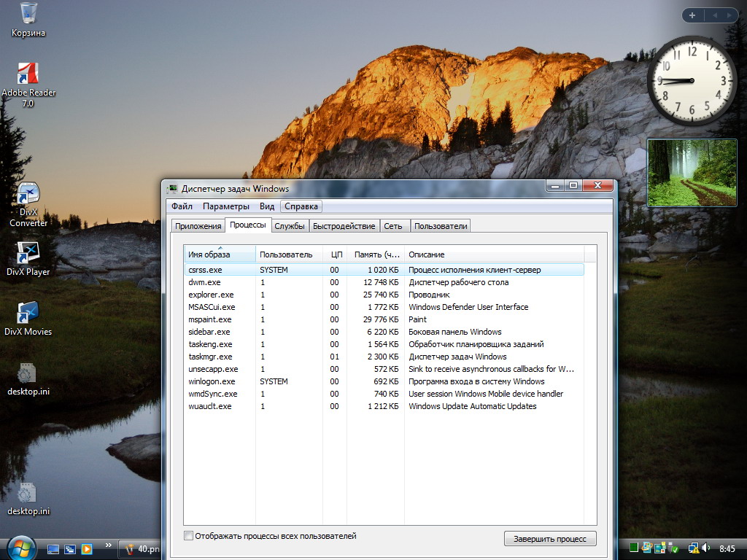Viewport: 747px width, 560px height.
Task: Select the unsecapp.exe process row
Action: pos(384,368)
